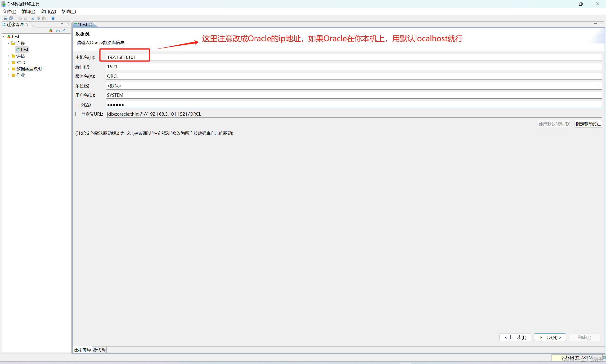Enable the 自定义URL checkbox

pyautogui.click(x=78, y=114)
